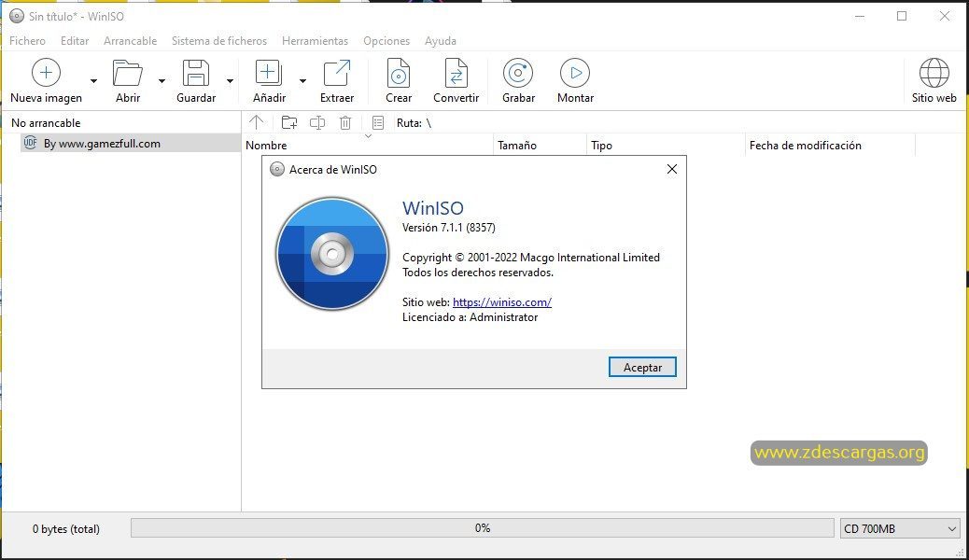Sort by the Tamaño column header
Screen dimensions: 969x560
pyautogui.click(x=540, y=146)
